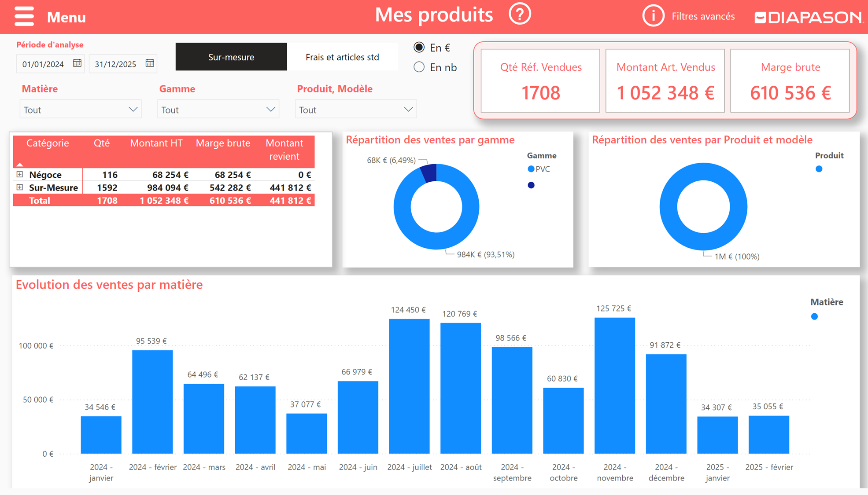This screenshot has width=868, height=495.
Task: Switch to Frais et articles std tab
Action: pos(342,57)
